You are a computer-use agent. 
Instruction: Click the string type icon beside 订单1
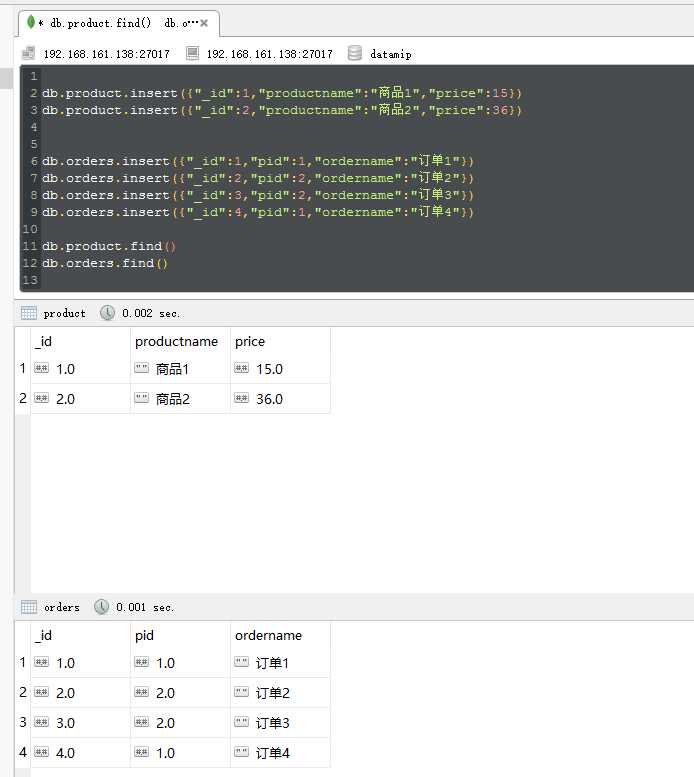[242, 662]
